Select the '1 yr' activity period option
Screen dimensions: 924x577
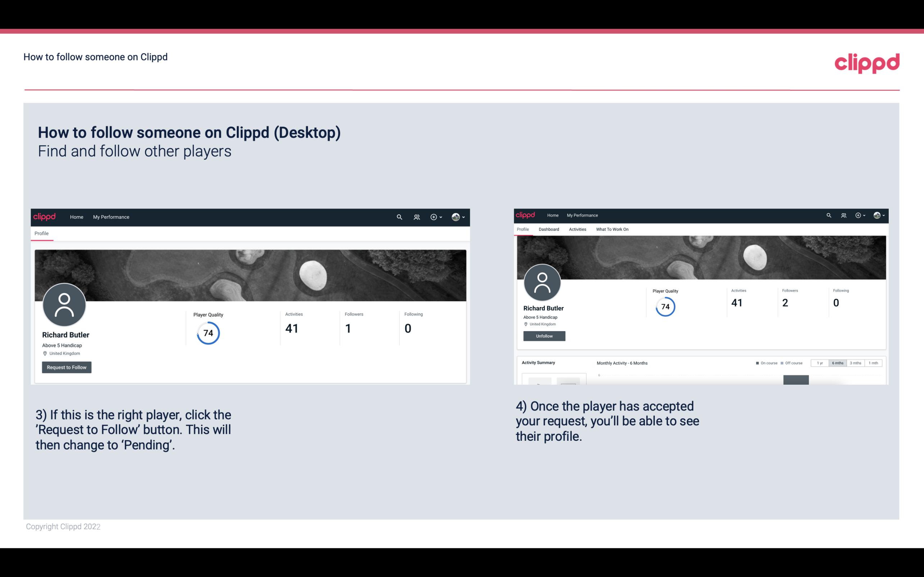click(x=820, y=363)
